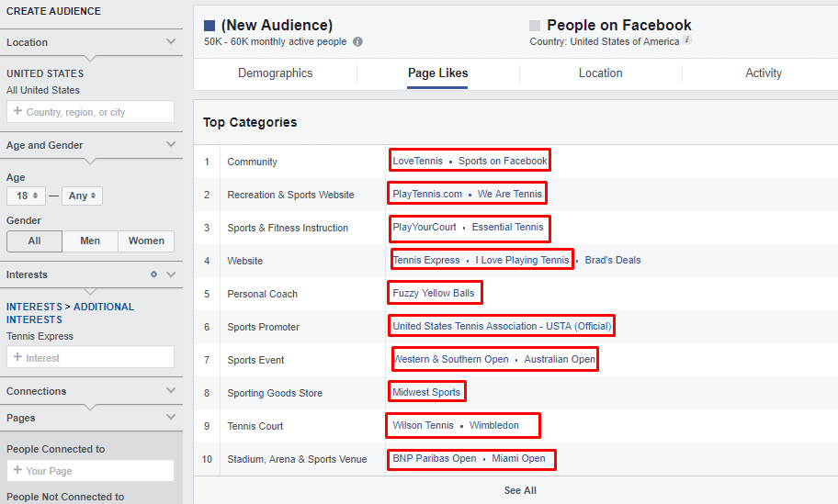Image resolution: width=838 pixels, height=504 pixels.
Task: Open the Midwest Sports link
Action: coord(426,392)
